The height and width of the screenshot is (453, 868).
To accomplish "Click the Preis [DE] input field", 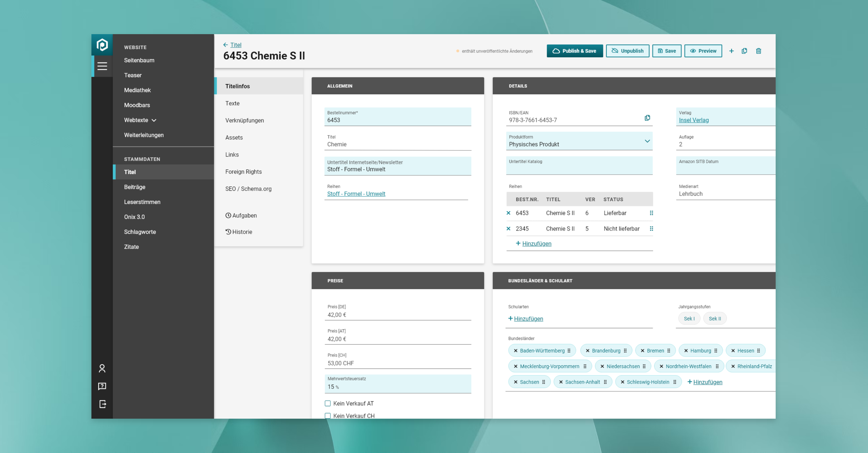I will coord(398,315).
